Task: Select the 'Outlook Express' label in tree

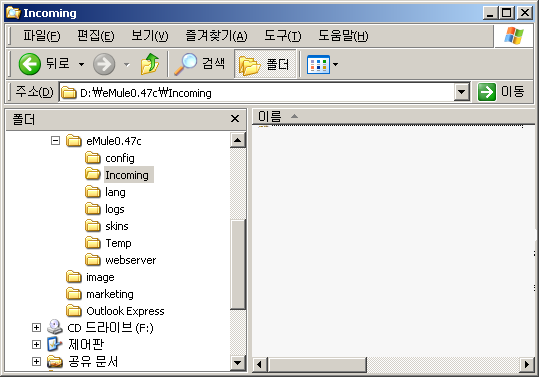Action: [x=125, y=311]
